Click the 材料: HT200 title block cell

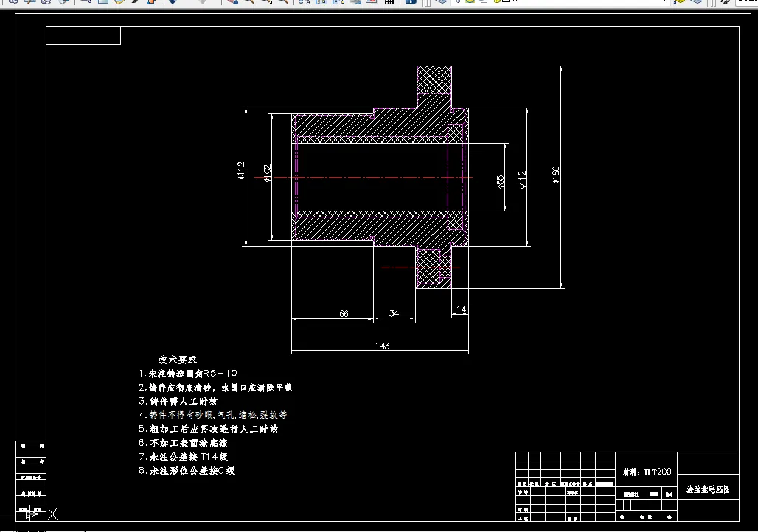647,469
